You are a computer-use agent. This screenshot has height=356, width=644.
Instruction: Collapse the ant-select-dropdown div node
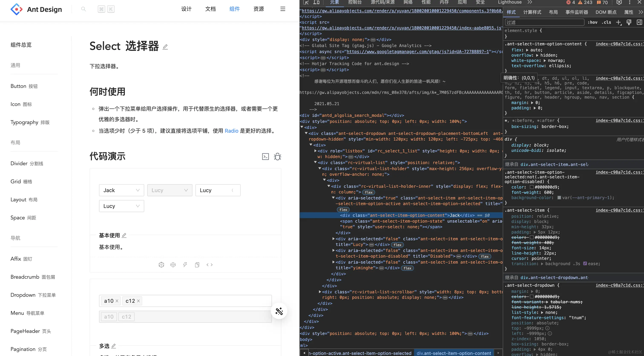[x=306, y=133]
